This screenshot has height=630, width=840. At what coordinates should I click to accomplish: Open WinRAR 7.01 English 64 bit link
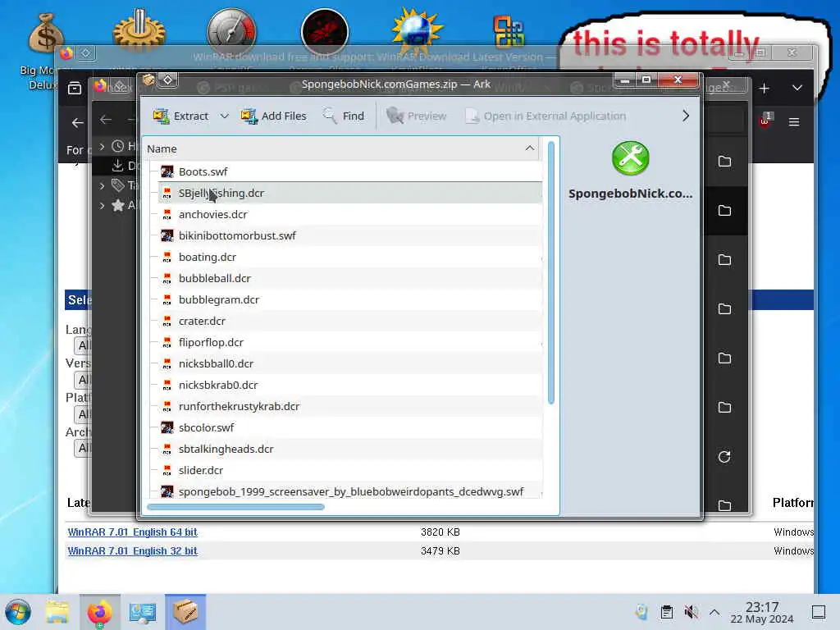pyautogui.click(x=132, y=532)
